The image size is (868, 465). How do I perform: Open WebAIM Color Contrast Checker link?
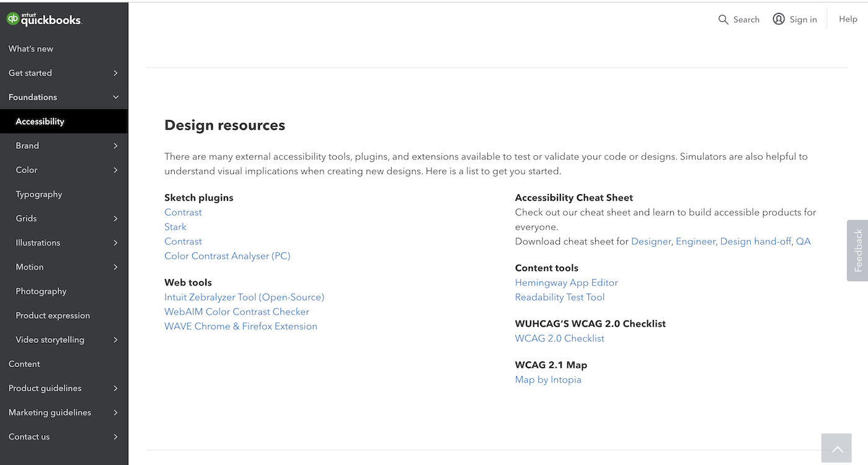tap(237, 312)
